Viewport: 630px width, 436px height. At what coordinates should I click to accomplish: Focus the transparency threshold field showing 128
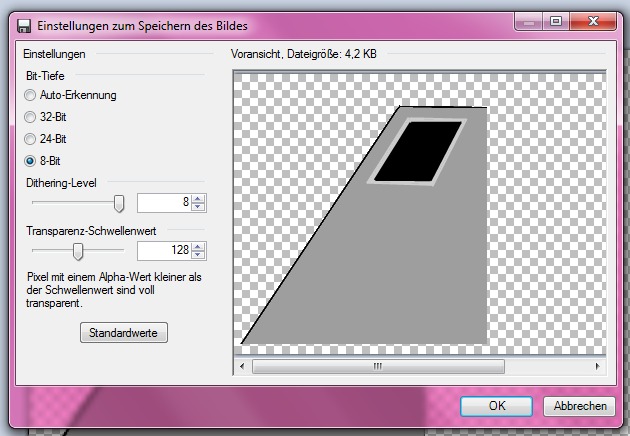point(164,251)
